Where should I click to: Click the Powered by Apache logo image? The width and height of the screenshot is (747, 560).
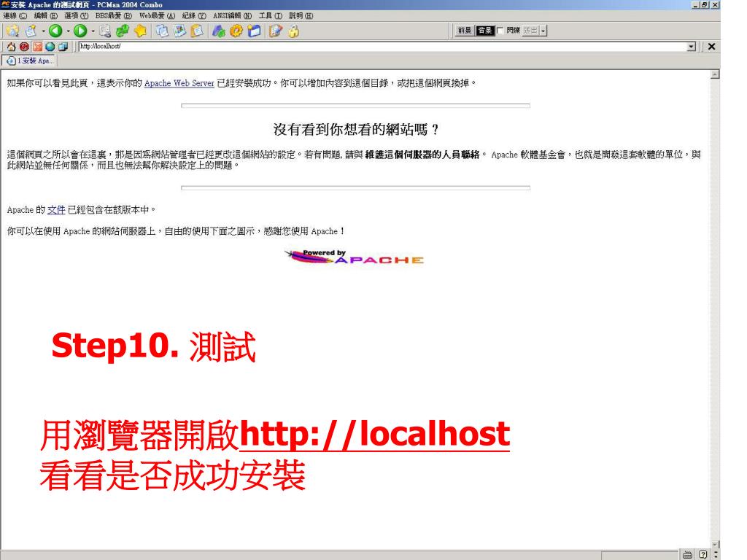pyautogui.click(x=355, y=257)
